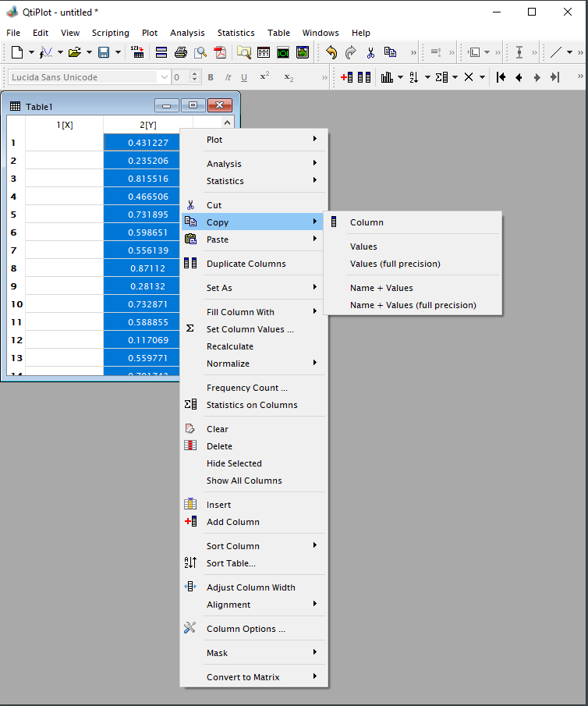The width and height of the screenshot is (588, 706).
Task: Select Column Options in the context menu
Action: (246, 629)
